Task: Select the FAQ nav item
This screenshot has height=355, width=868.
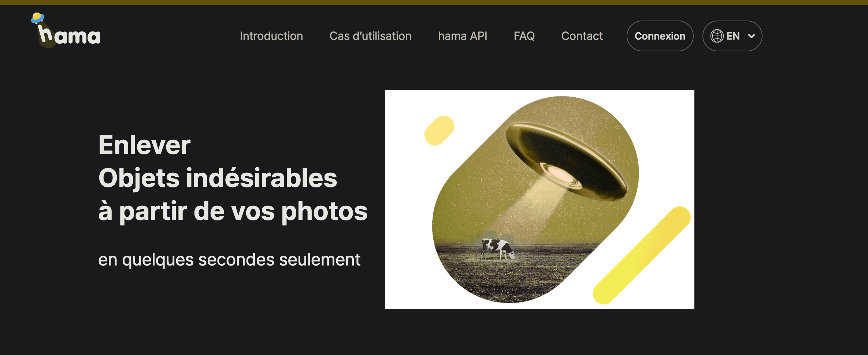Action: point(524,36)
